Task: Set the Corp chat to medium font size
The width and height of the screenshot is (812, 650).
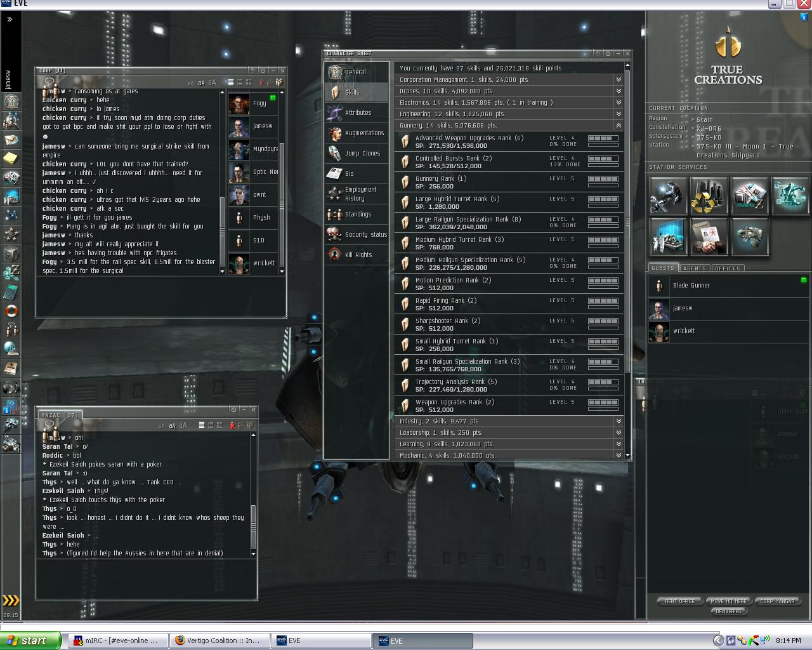Action: click(201, 83)
